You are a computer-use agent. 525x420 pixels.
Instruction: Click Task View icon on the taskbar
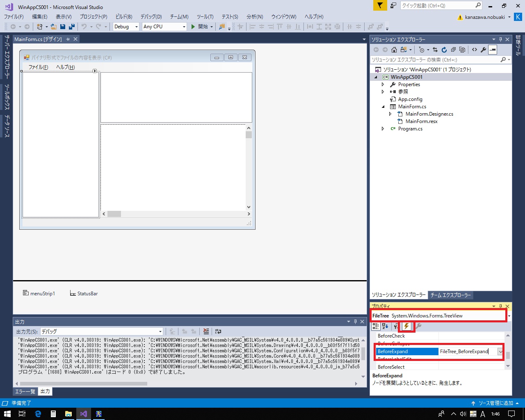[23, 414]
